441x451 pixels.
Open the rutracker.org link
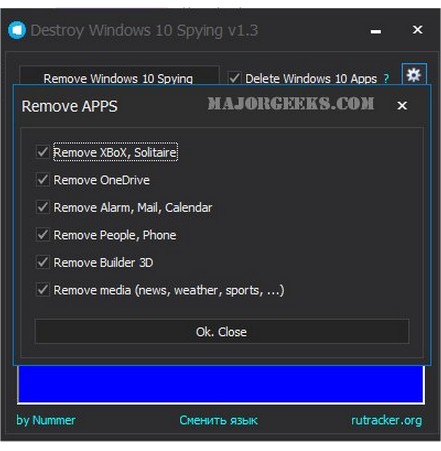(387, 420)
